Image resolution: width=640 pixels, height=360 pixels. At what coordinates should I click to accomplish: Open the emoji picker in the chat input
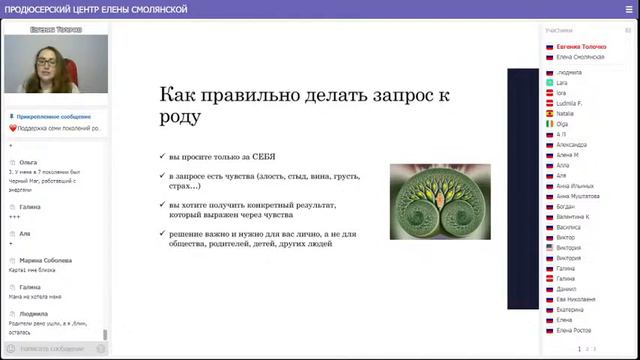point(11,349)
